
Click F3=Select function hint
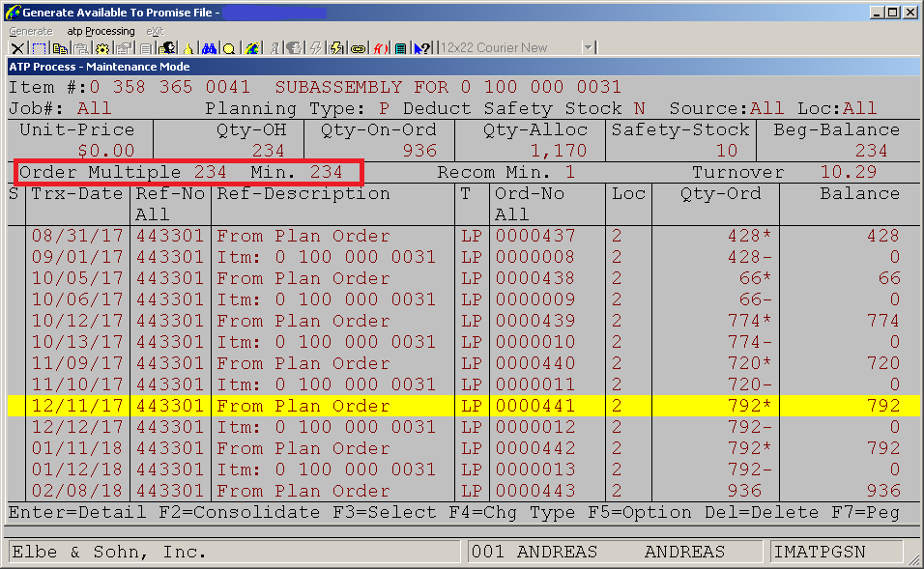[x=385, y=512]
